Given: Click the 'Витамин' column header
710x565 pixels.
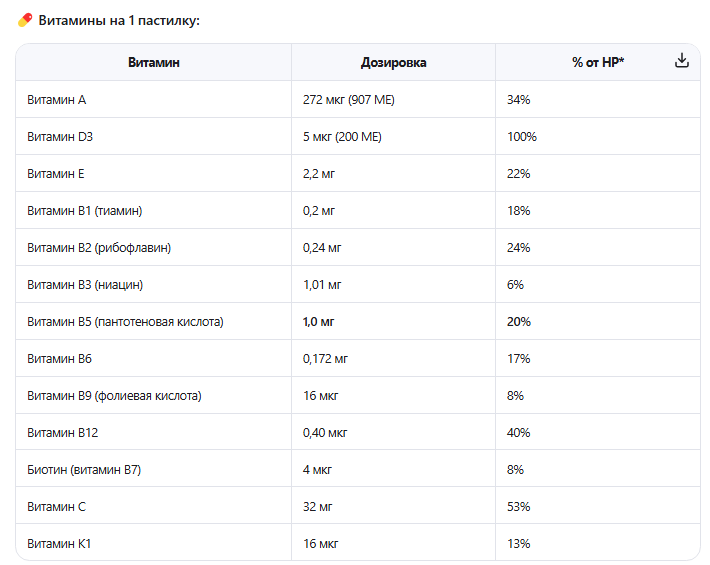Looking at the screenshot, I should pos(154,62).
